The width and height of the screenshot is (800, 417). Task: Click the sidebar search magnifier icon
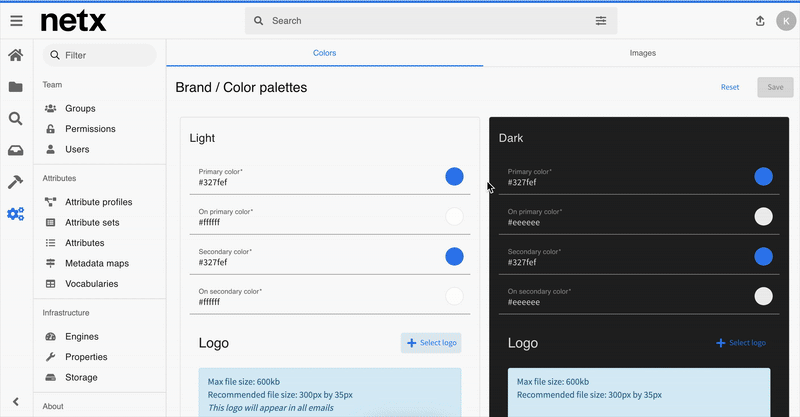[16, 119]
